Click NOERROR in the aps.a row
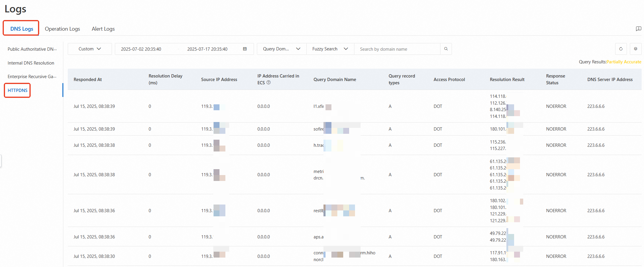 [556, 237]
